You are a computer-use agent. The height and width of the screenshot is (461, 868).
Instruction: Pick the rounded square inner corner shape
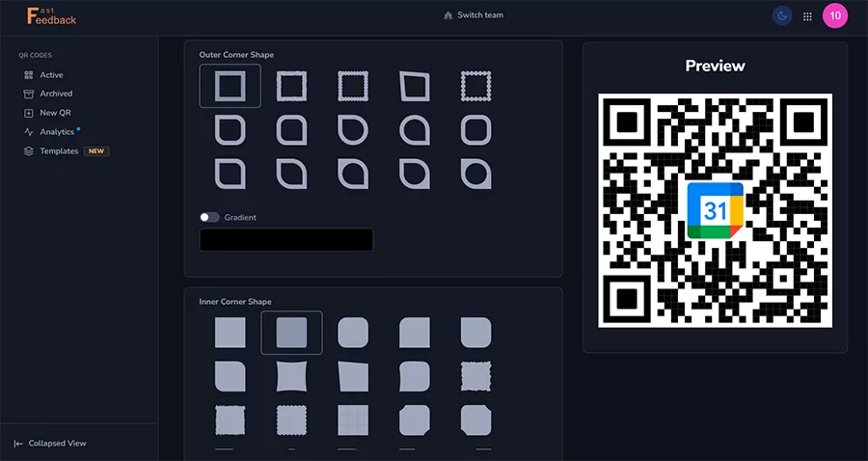(x=353, y=333)
